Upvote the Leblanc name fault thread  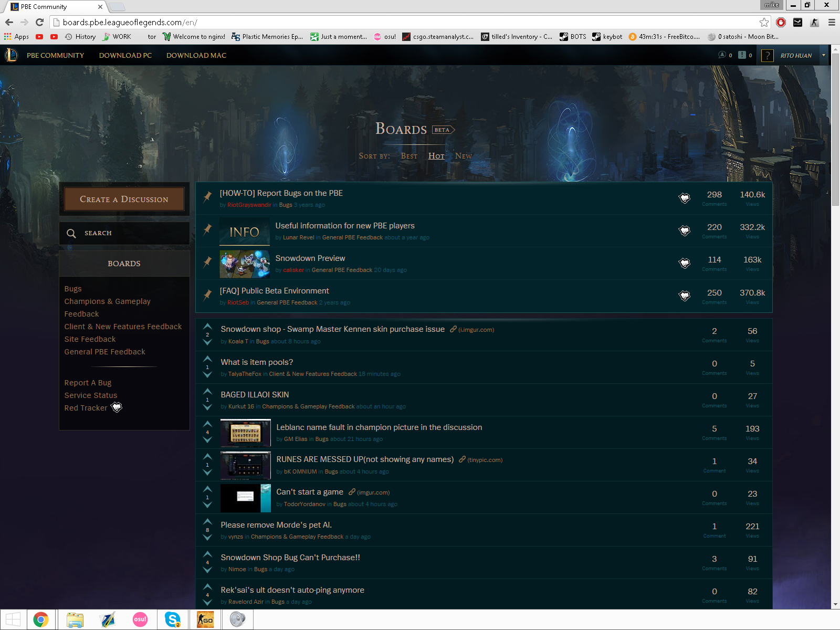point(207,424)
